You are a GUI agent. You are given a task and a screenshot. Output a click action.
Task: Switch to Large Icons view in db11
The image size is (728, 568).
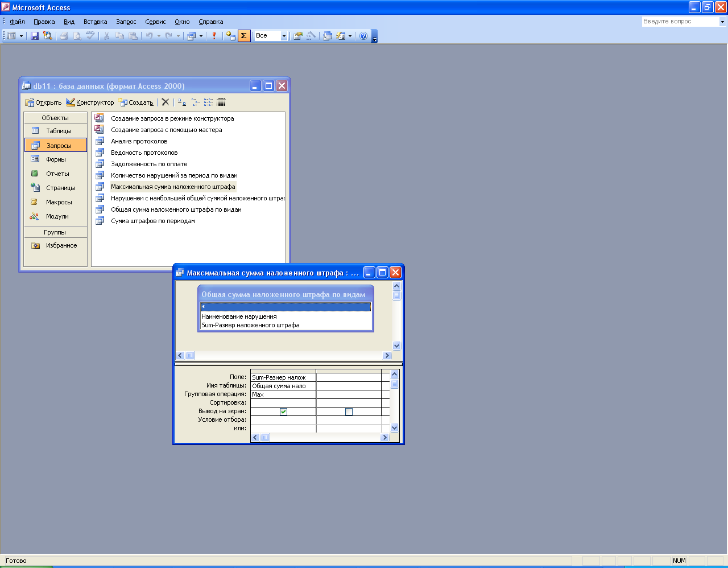coord(182,102)
